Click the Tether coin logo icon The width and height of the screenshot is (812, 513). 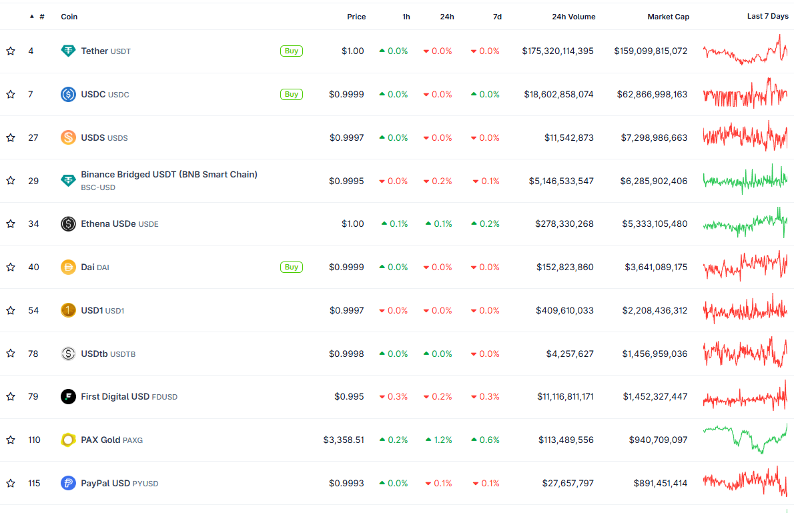click(x=68, y=51)
